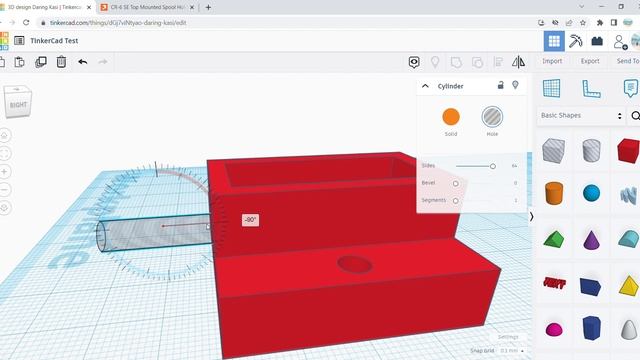Pick the yellow Pyramid shape
This screenshot has height=360, width=640.
coord(629,285)
